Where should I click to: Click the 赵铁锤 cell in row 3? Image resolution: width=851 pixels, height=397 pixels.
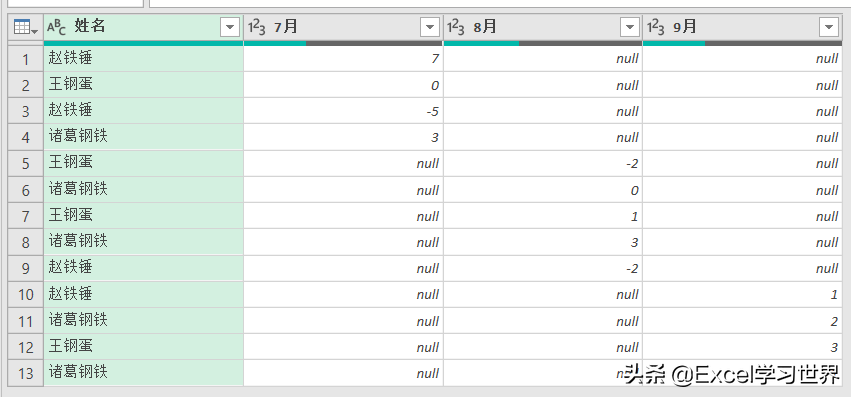click(143, 111)
